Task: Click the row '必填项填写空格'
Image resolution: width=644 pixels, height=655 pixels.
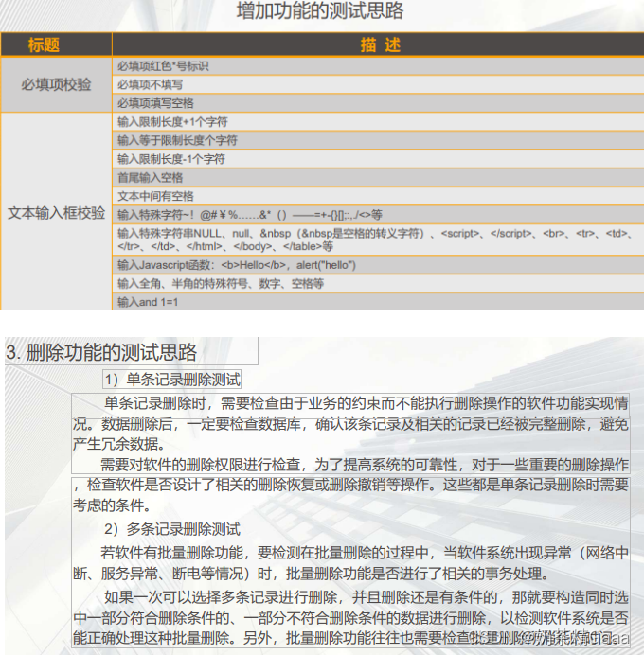Action: coord(379,103)
